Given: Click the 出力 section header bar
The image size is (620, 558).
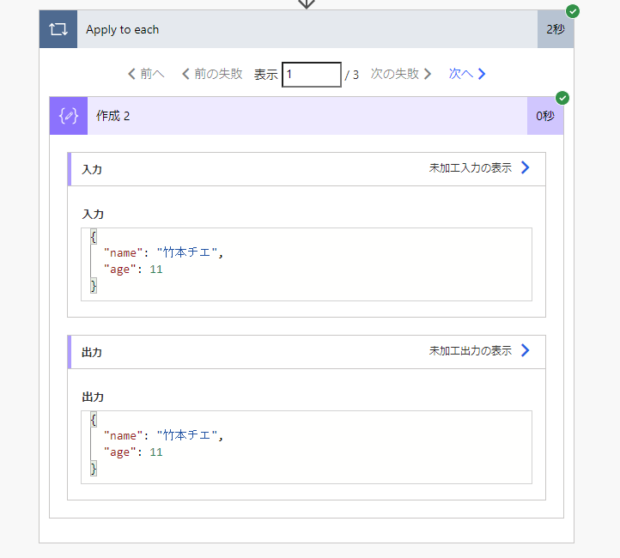Looking at the screenshot, I should tap(250, 352).
